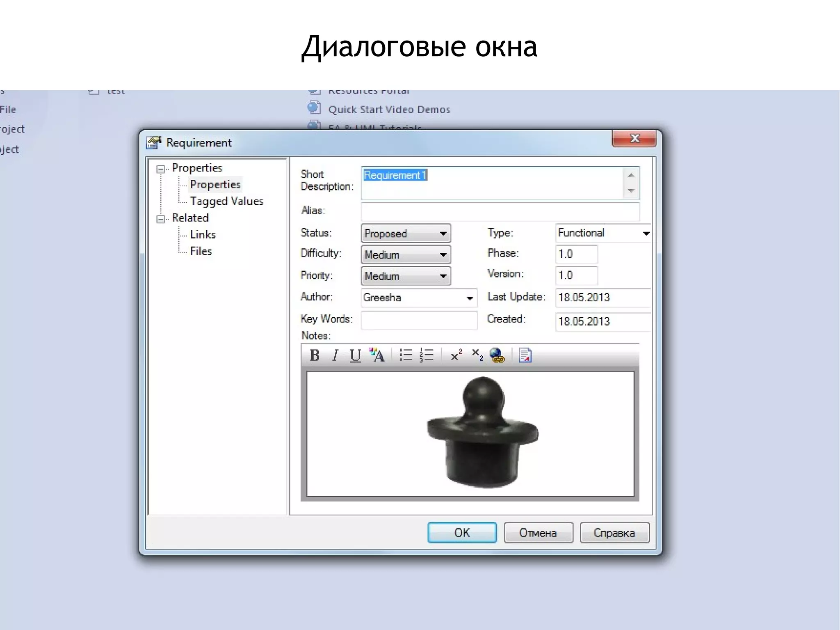The height and width of the screenshot is (630, 840).
Task: Click the Requirement dialog title icon
Action: (154, 142)
